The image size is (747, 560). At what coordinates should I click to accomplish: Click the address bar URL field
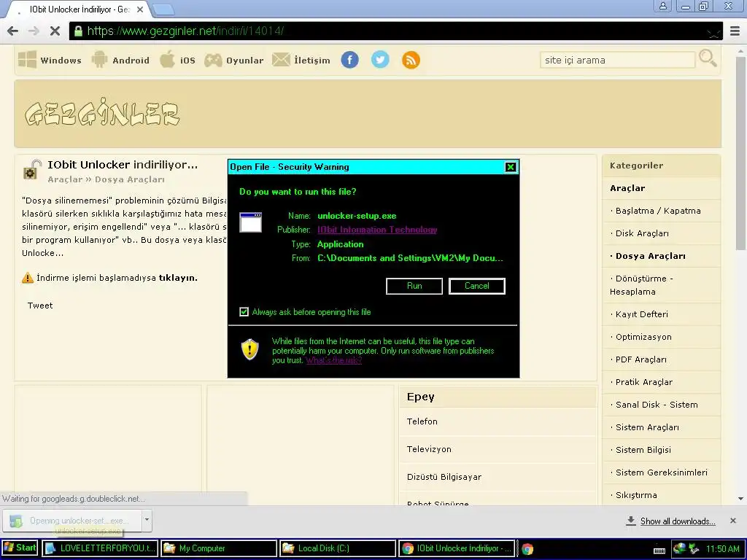[395, 31]
